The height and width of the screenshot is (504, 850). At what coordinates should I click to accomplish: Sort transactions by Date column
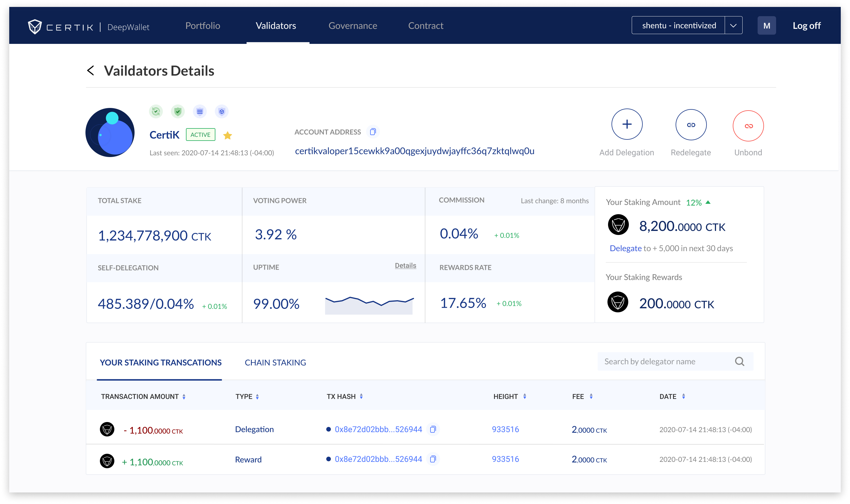tap(683, 396)
